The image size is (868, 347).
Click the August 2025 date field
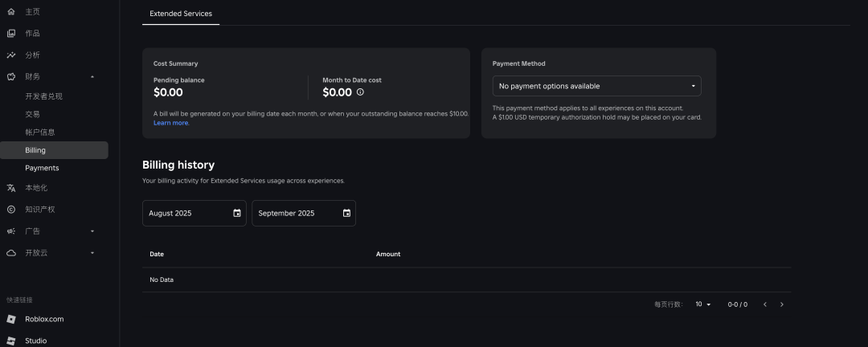click(x=194, y=213)
